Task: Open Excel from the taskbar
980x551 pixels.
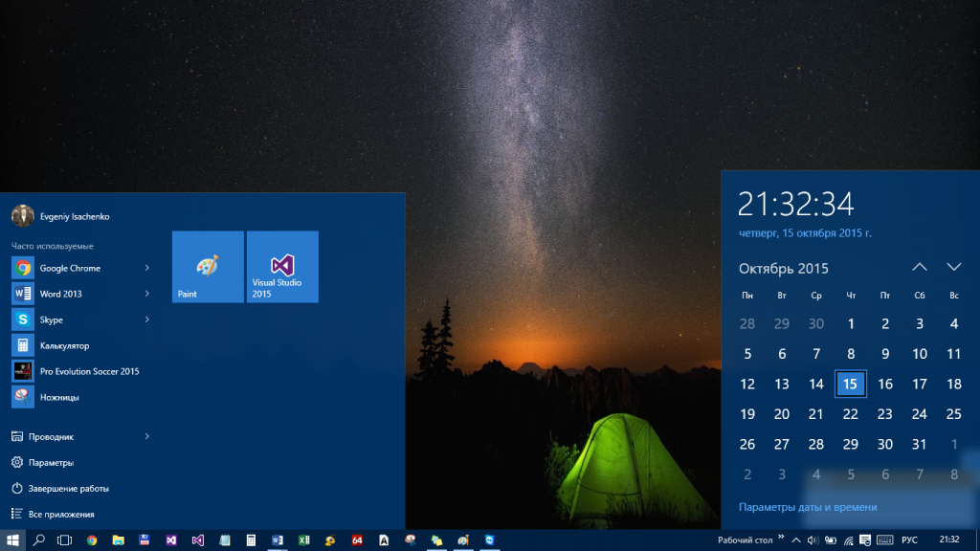Action: point(303,540)
